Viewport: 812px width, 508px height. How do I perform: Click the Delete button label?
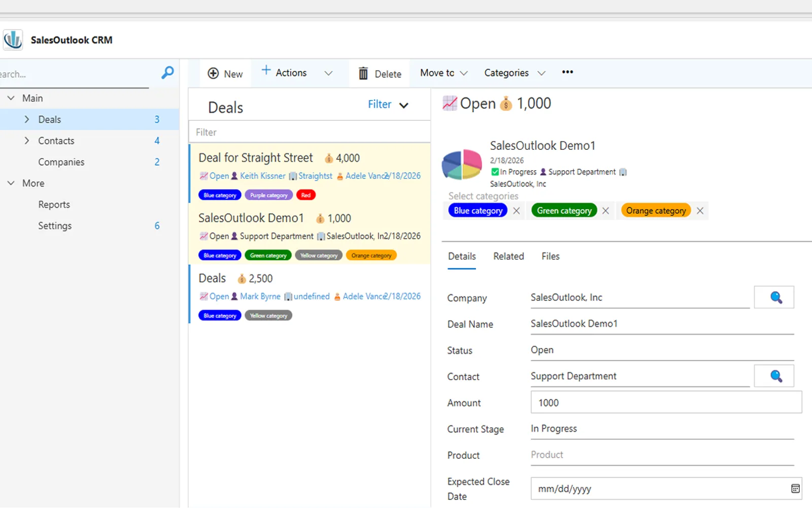tap(388, 74)
